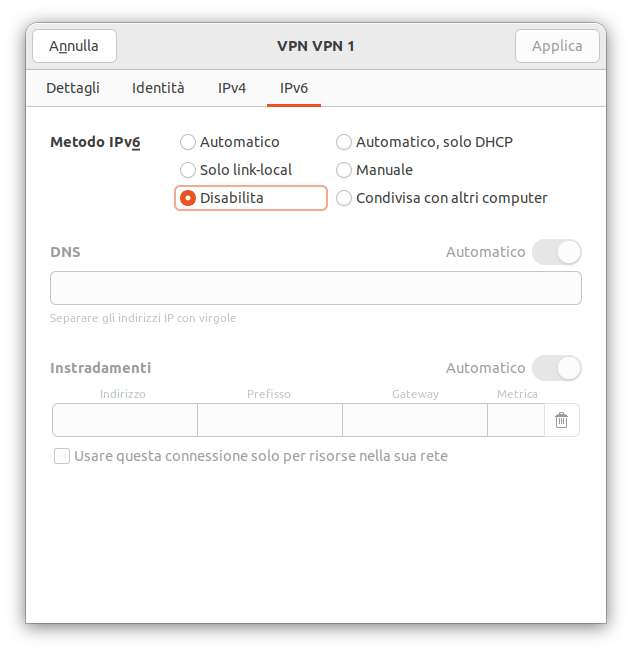Open the IPv6 tab
This screenshot has width=632, height=652.
[x=294, y=88]
